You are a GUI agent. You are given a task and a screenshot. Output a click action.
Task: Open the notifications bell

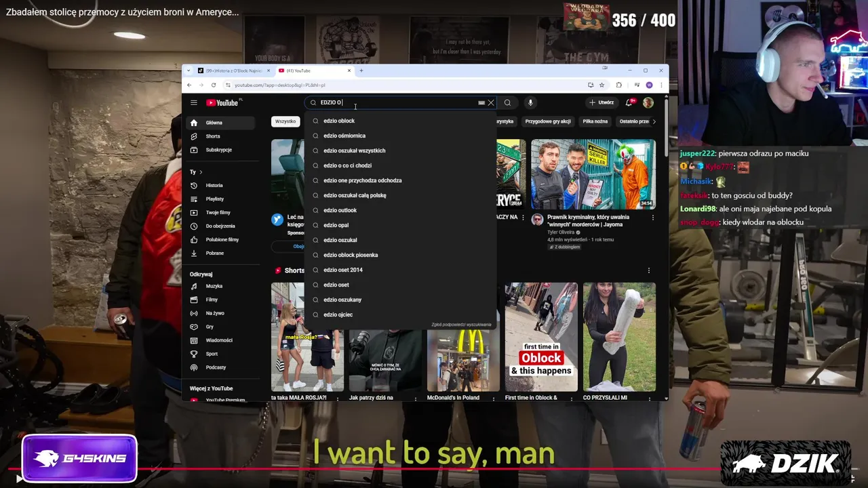(x=629, y=103)
